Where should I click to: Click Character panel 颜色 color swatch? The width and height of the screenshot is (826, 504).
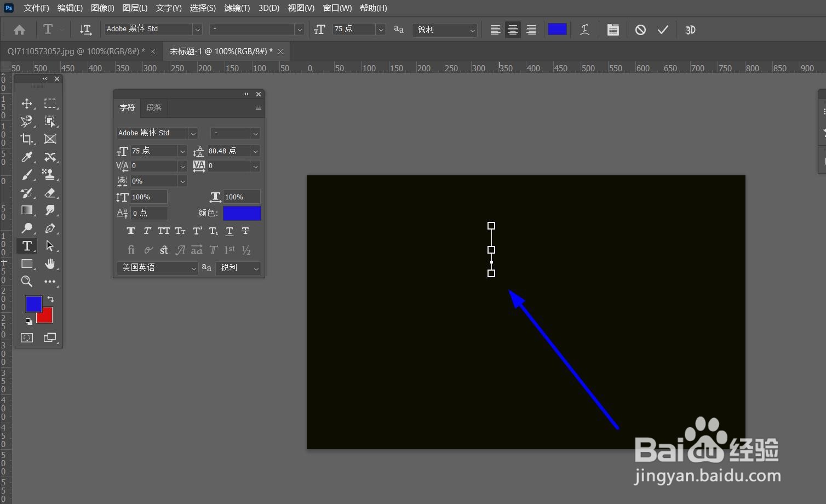(x=242, y=213)
